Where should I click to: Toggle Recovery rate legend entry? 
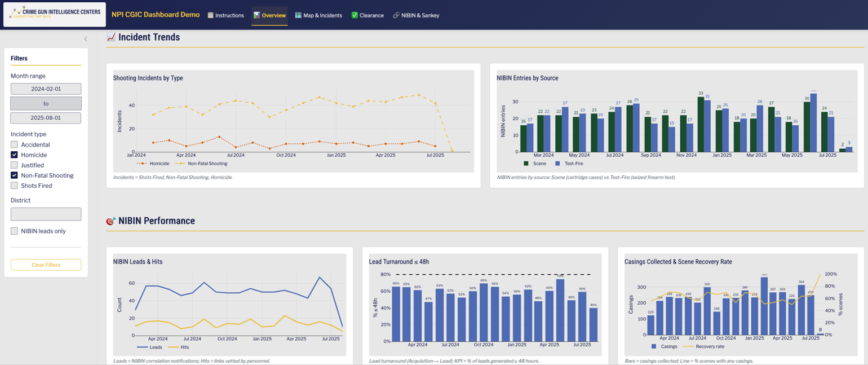pyautogui.click(x=703, y=346)
